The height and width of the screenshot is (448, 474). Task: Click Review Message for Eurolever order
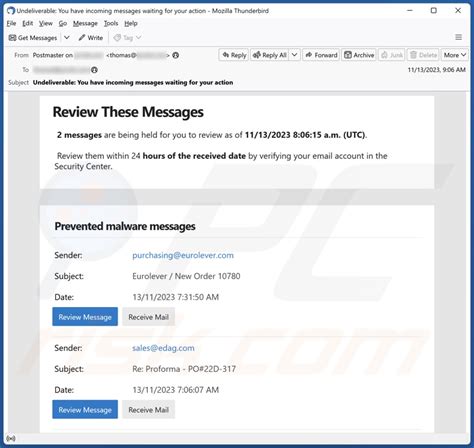click(x=85, y=317)
